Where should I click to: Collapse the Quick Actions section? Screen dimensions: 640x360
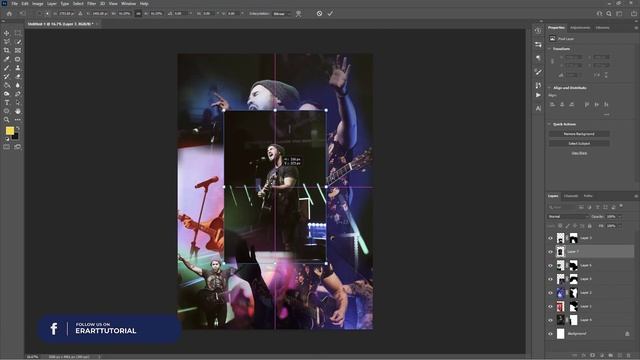(550, 124)
